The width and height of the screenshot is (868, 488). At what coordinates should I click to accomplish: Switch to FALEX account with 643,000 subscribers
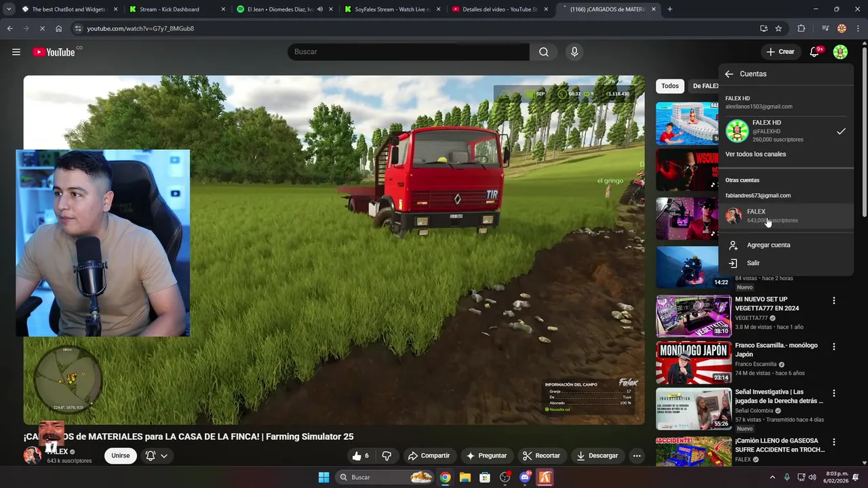786,216
